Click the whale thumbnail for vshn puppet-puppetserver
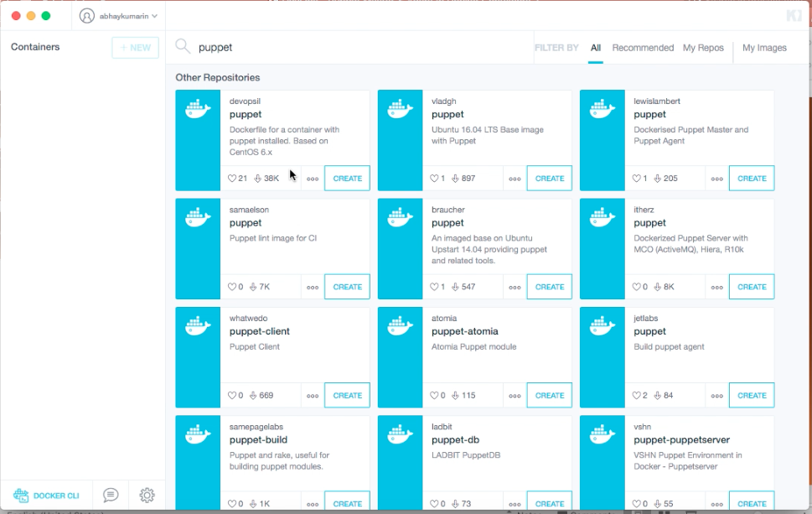This screenshot has height=514, width=812. [603, 462]
